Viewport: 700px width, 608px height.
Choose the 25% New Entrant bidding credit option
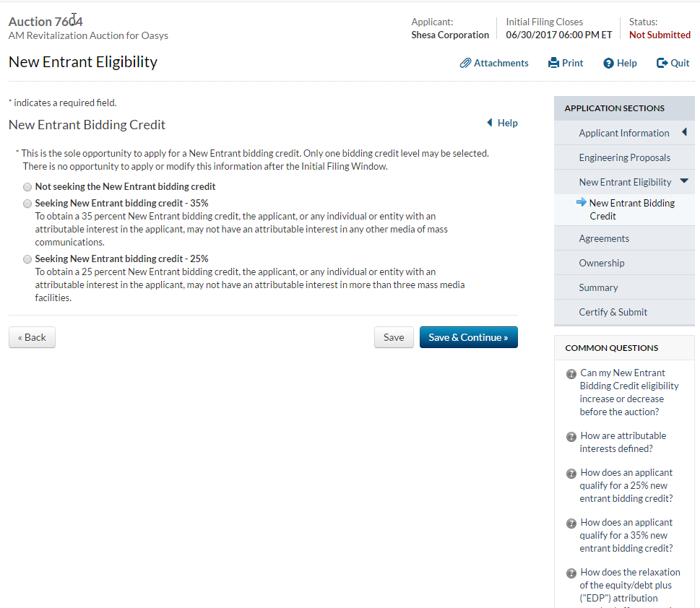point(27,259)
